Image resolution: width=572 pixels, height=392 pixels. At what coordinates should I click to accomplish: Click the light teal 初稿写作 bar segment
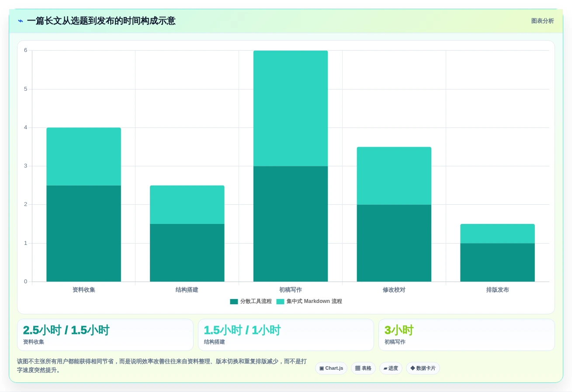point(291,108)
